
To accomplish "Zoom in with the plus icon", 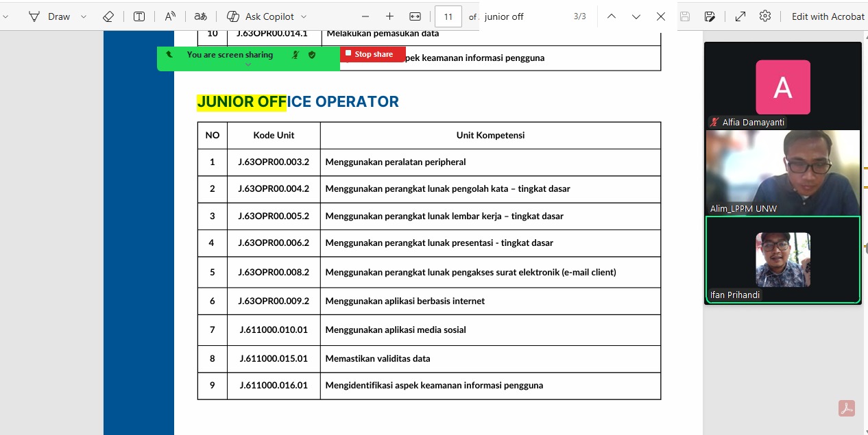I will tap(389, 16).
